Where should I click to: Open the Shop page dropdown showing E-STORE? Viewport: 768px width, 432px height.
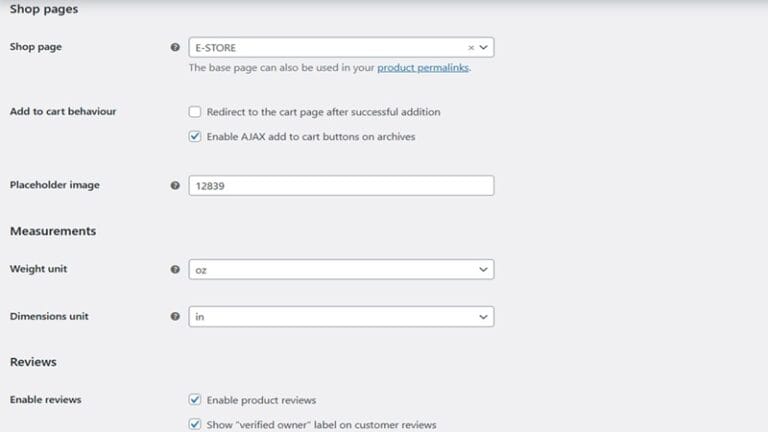(330, 47)
